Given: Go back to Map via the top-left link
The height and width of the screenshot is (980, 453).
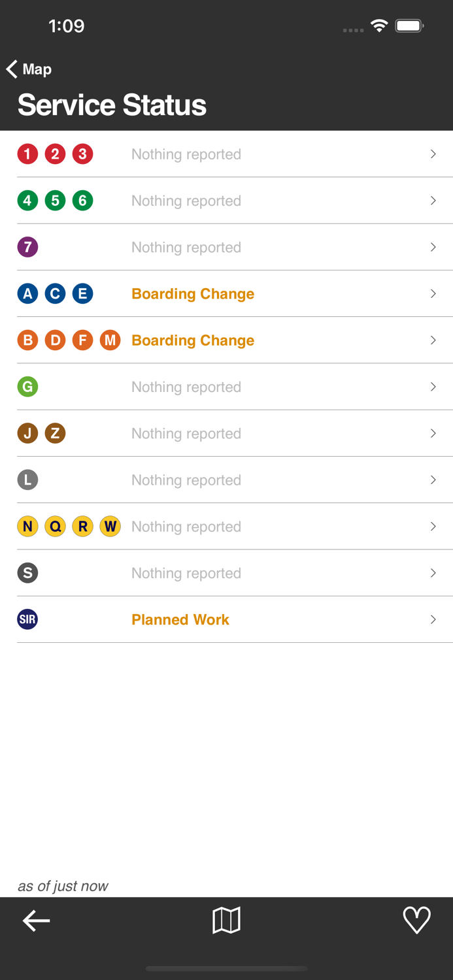Looking at the screenshot, I should (x=27, y=69).
